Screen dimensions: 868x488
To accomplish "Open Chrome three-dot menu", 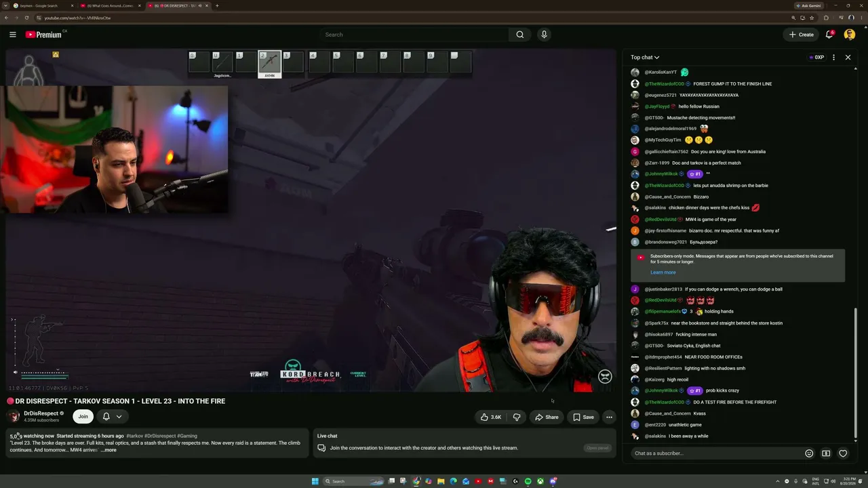I will pyautogui.click(x=861, y=18).
